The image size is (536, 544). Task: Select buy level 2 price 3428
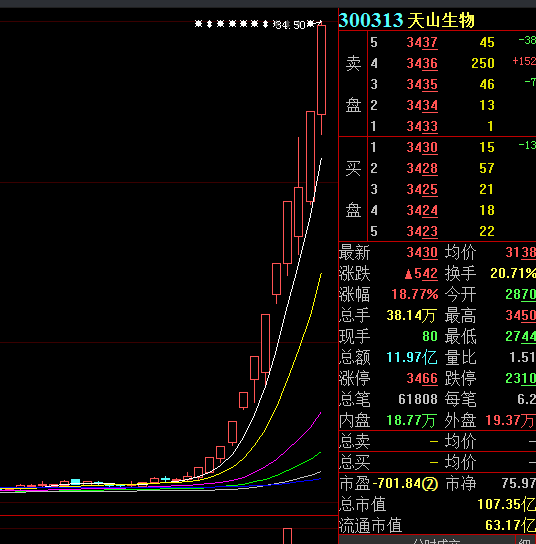[422, 168]
